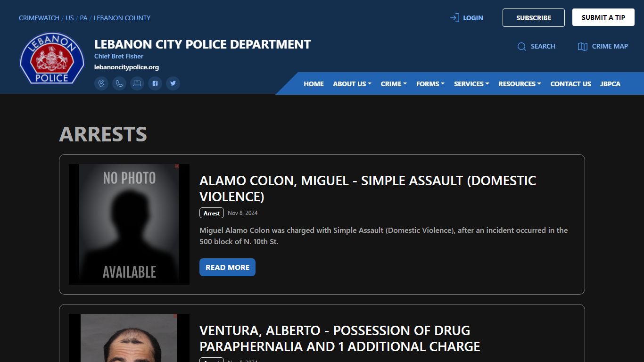Click the No Photo Available thumbnail
This screenshot has height=362, width=644.
tap(129, 224)
